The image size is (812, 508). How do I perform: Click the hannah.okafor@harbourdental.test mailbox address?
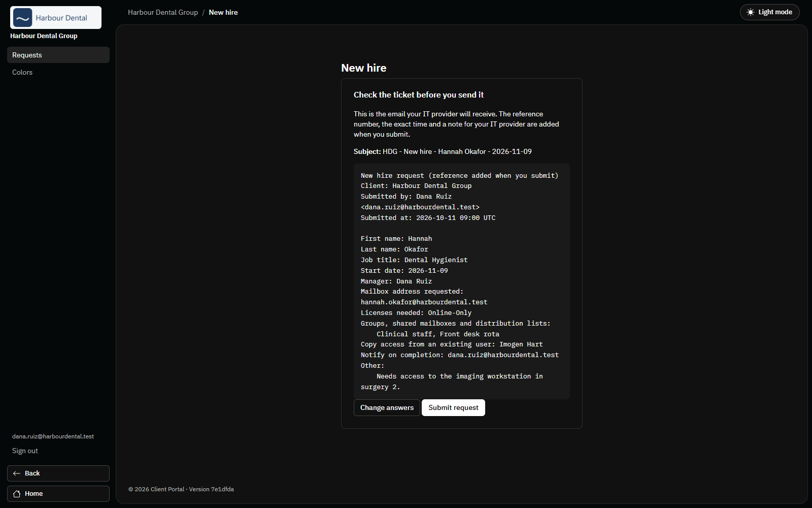(x=424, y=302)
